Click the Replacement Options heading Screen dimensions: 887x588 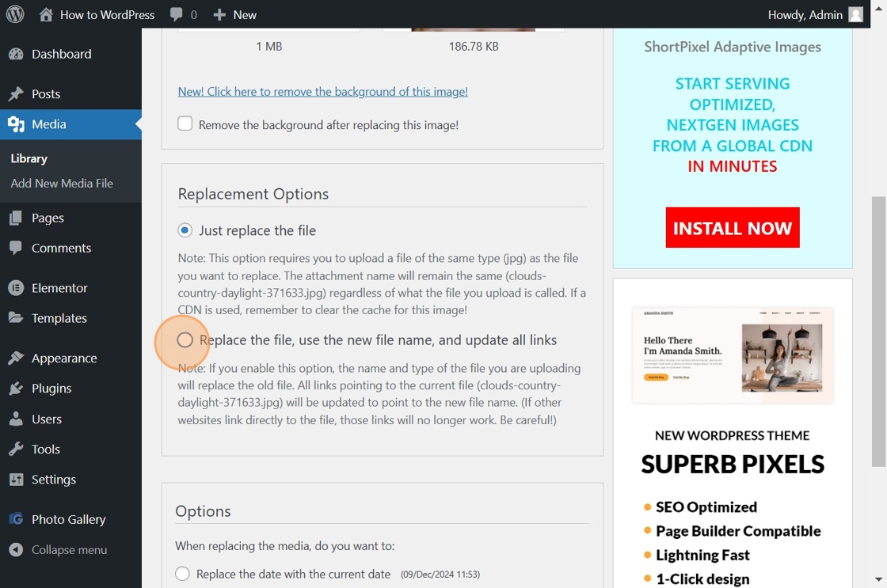(x=253, y=194)
